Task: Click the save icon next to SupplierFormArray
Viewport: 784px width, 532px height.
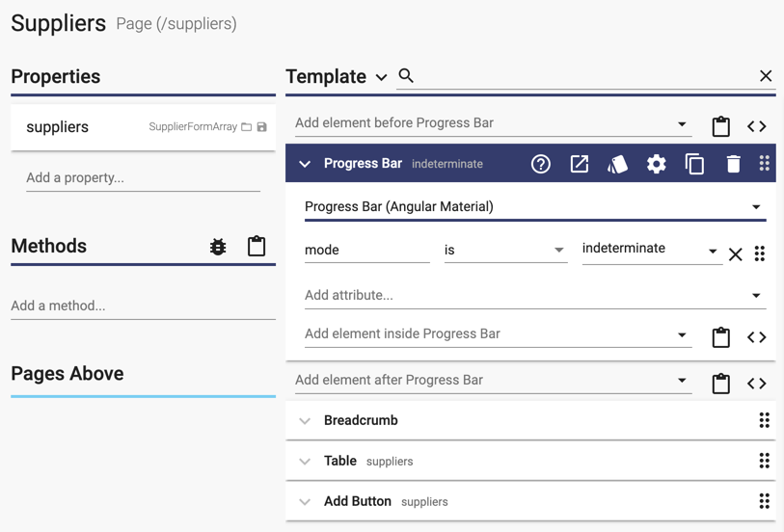Action: pos(261,127)
